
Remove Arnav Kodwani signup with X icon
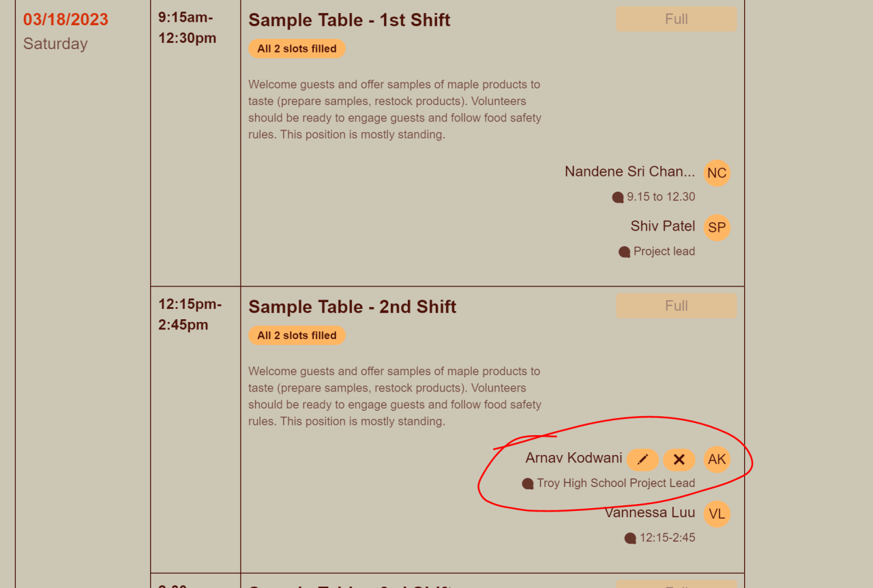point(679,460)
